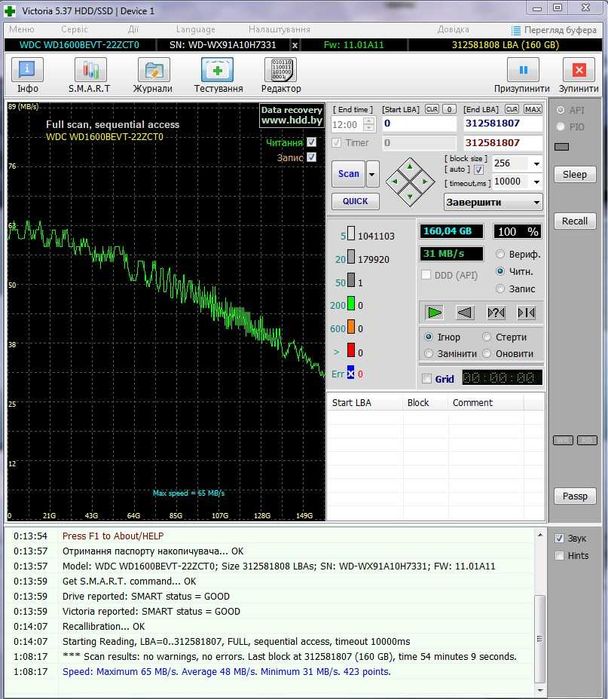Image resolution: width=608 pixels, height=699 pixels.
Task: Toggle the Звук sound checkbox
Action: click(x=560, y=538)
